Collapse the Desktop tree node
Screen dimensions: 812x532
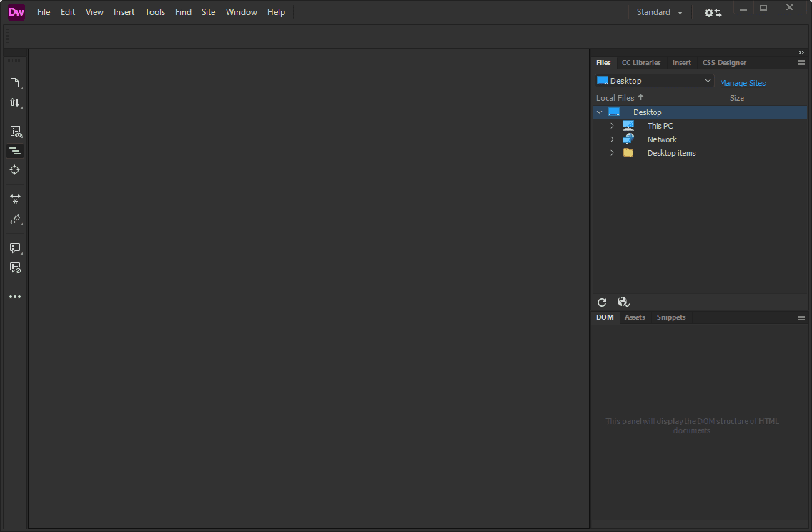click(599, 112)
